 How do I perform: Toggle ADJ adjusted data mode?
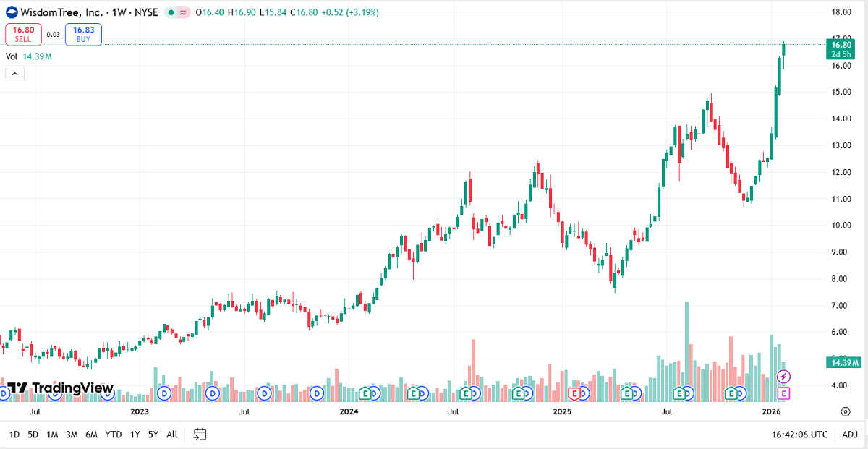[x=851, y=435]
